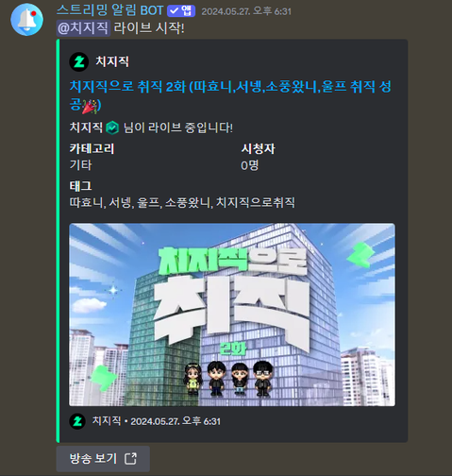Viewport: 452px width, 476px height.
Task: Click the 시청자 count 0명
Action: 250,165
